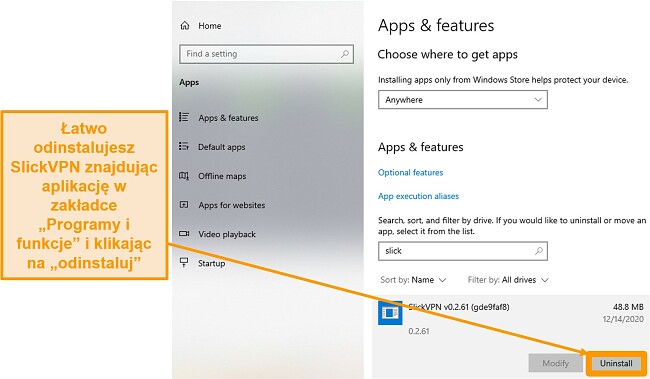This screenshot has width=650, height=379.
Task: Expand the Sort by Name dropdown
Action: tap(413, 280)
